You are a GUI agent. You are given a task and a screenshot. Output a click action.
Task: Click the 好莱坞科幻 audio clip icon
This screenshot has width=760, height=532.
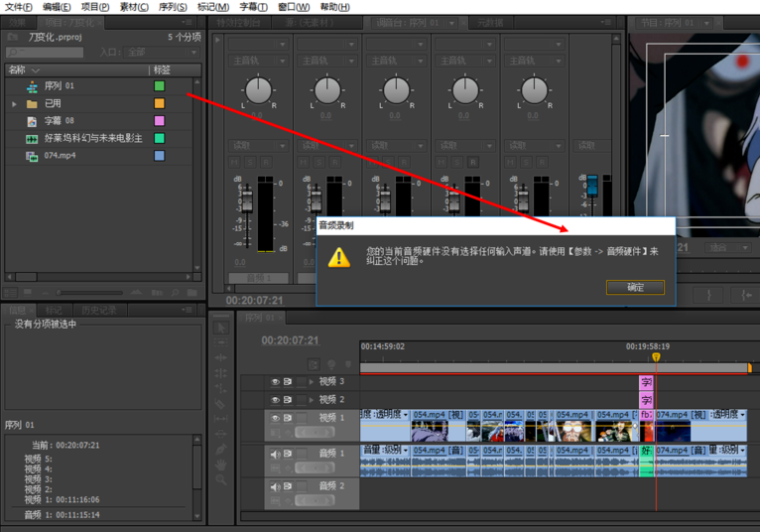[x=32, y=139]
